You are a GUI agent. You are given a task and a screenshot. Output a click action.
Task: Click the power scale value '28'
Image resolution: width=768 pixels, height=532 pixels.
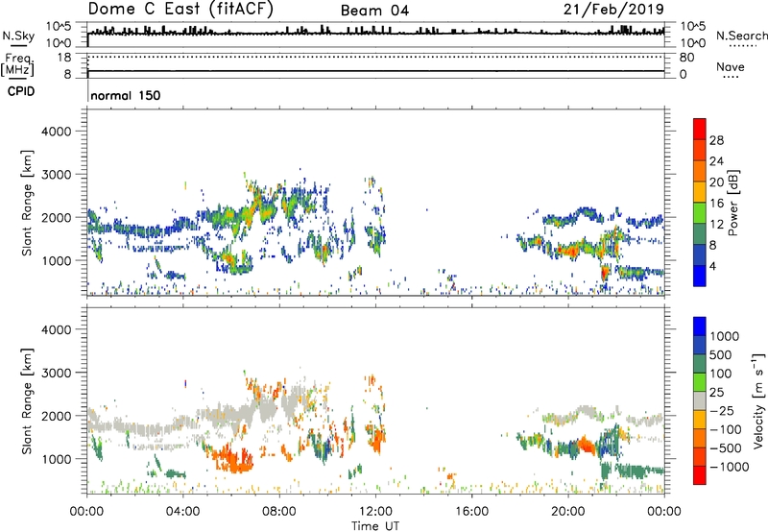716,140
